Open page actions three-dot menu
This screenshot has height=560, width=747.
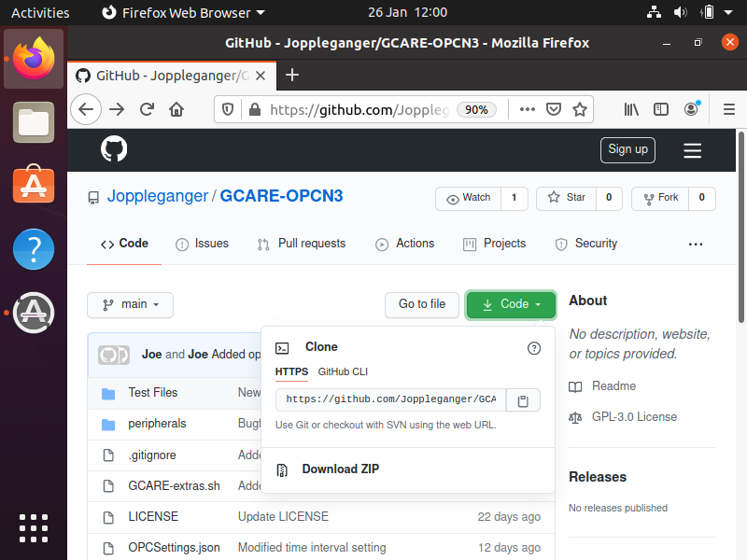(x=528, y=109)
